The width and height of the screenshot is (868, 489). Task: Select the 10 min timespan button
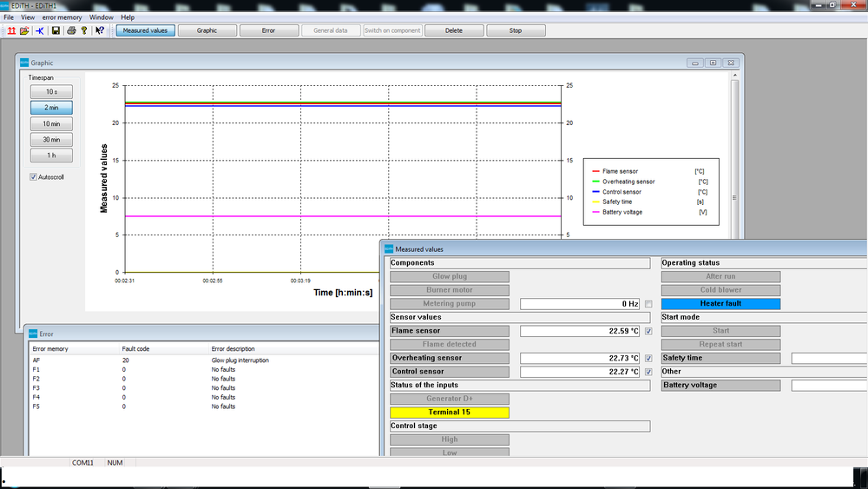pos(52,123)
